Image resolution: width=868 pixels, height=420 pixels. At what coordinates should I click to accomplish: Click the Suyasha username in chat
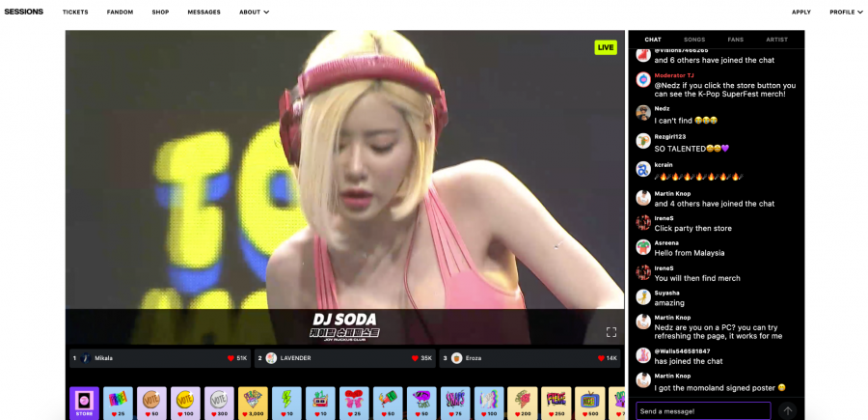coord(666,293)
